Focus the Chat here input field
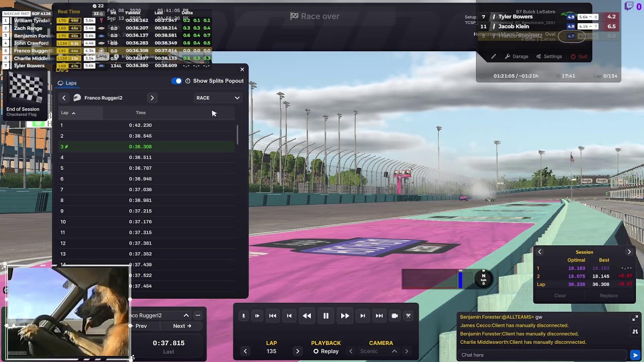 (x=542, y=355)
